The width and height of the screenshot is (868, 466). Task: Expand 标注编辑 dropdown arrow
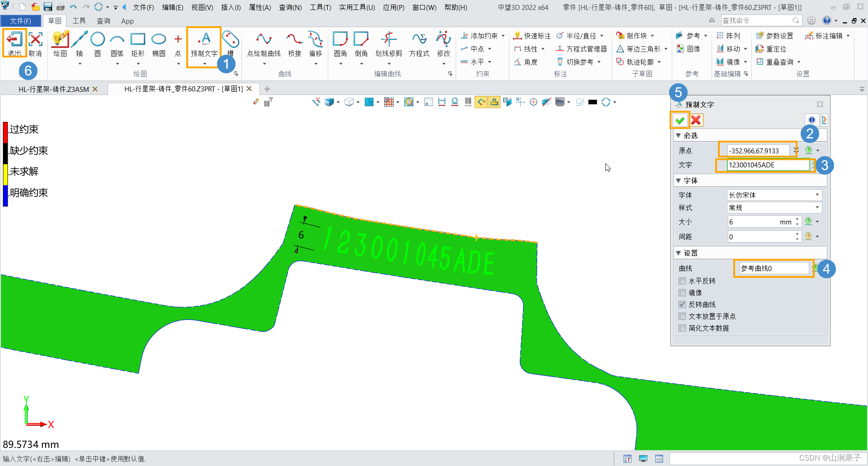tap(848, 36)
